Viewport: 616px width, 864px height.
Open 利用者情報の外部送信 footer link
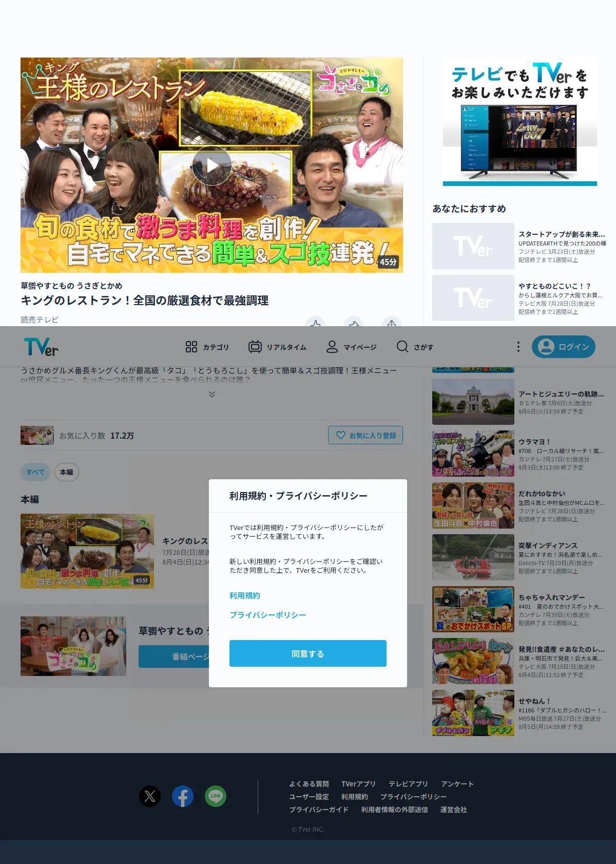(x=394, y=810)
